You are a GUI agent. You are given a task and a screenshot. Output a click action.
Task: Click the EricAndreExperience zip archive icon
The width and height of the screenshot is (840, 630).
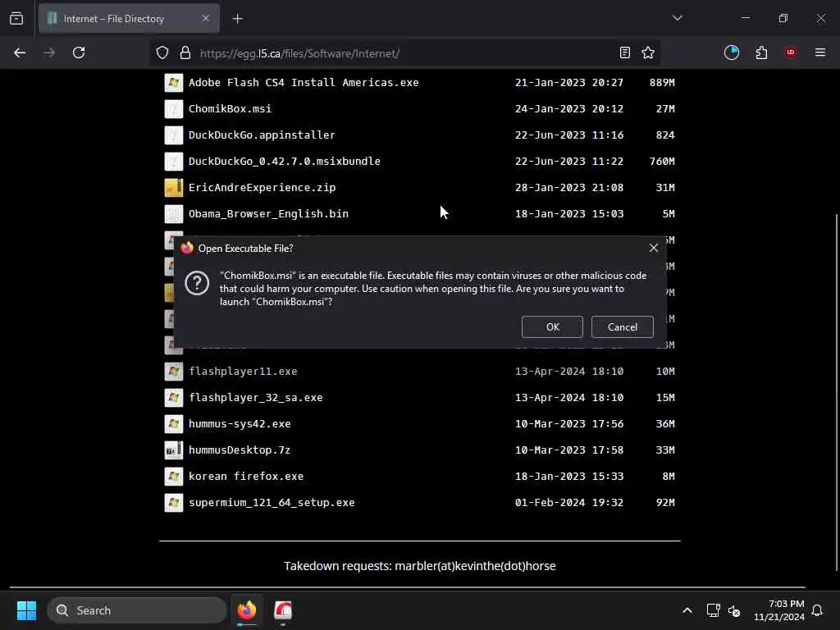[174, 188]
